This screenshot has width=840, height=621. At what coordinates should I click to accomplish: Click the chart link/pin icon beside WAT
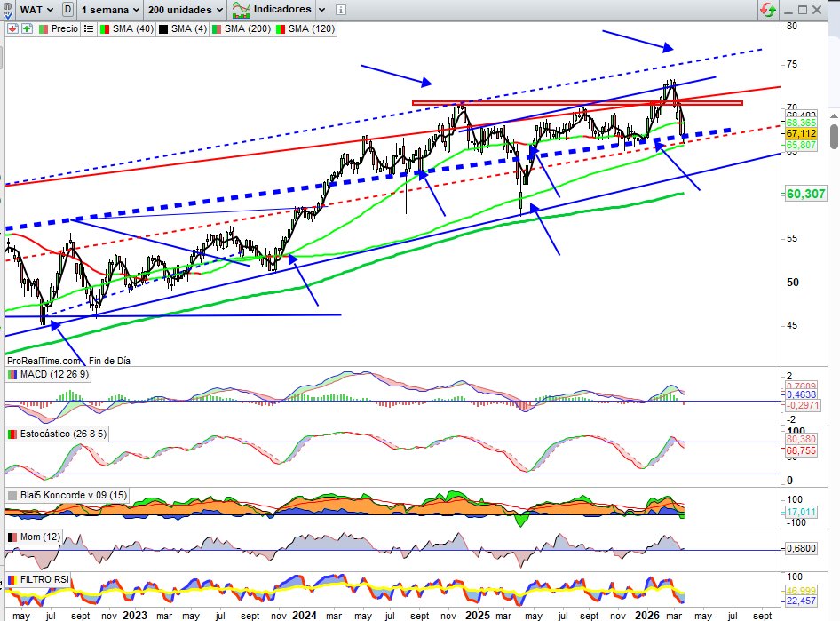[x=6, y=10]
